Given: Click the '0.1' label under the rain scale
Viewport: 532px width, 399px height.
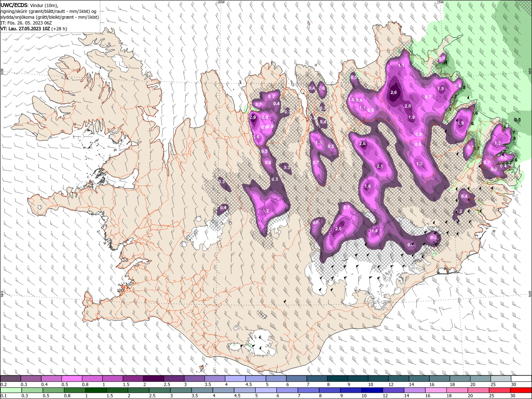Looking at the screenshot, I should pyautogui.click(x=3, y=396).
